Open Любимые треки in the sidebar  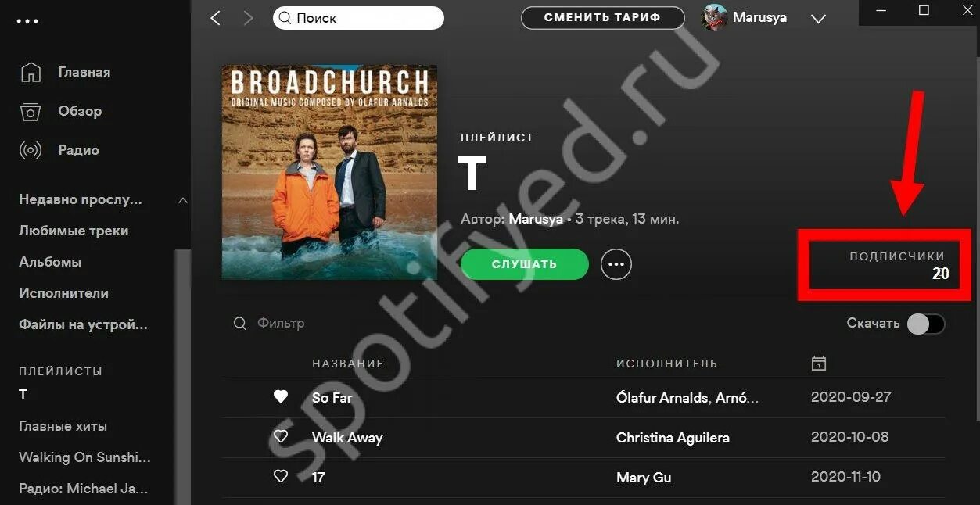(74, 231)
